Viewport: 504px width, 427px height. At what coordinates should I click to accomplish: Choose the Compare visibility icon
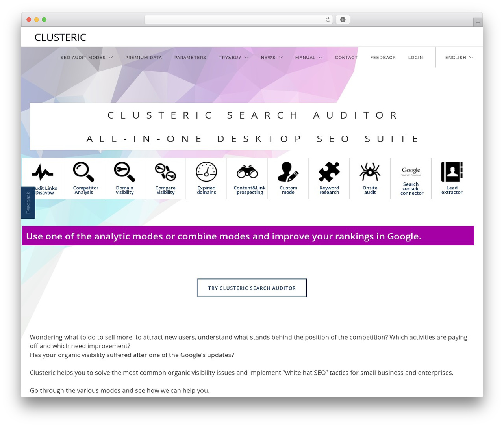pyautogui.click(x=165, y=172)
